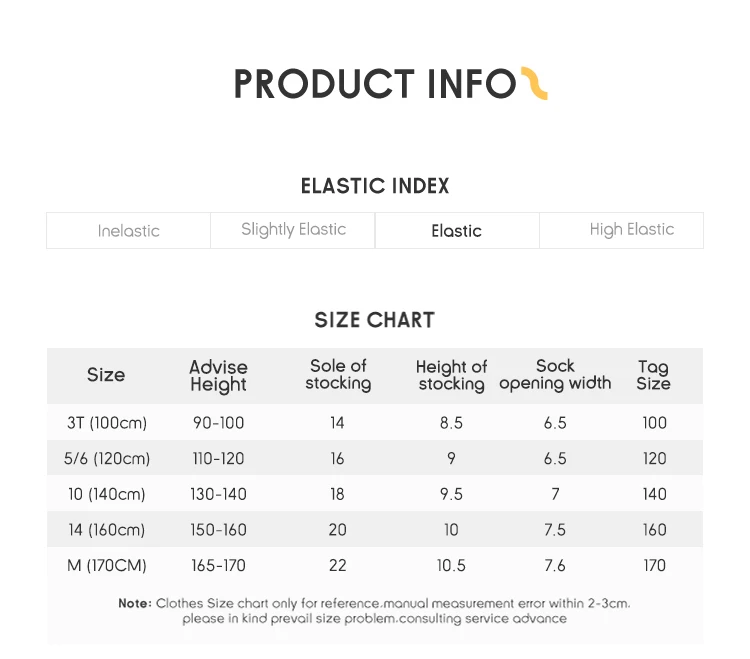Image resolution: width=750 pixels, height=659 pixels.
Task: Click the Note text about size reference
Action: point(375,611)
